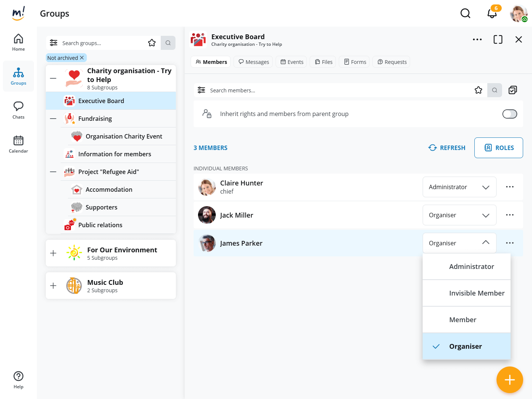Open Chats from the sidebar
532x399 pixels.
click(18, 110)
